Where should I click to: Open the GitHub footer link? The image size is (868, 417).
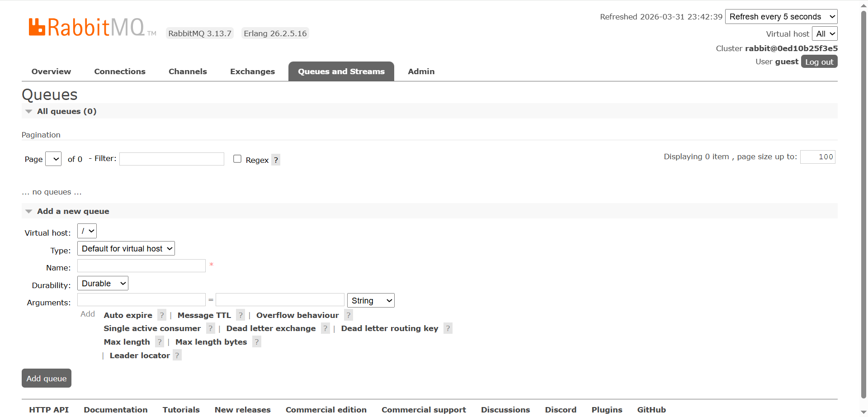coord(651,409)
